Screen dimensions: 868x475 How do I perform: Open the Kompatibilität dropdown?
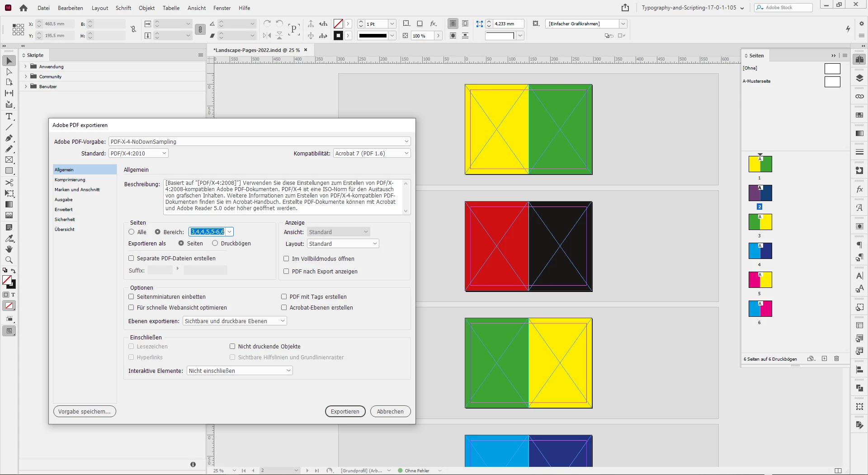(x=372, y=153)
